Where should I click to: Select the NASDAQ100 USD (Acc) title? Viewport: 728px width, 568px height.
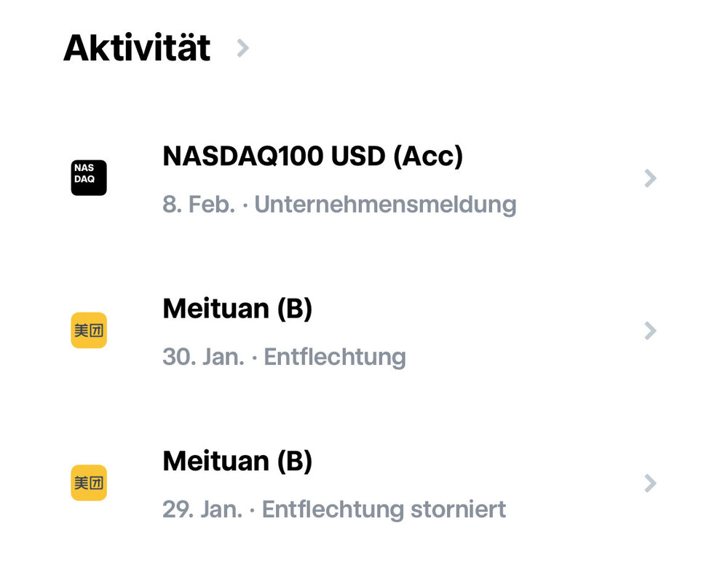click(x=312, y=157)
